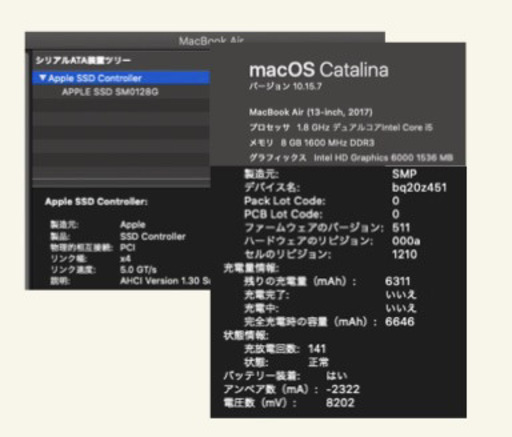512x437 pixels.
Task: Click the cycle count value 141
Action: [317, 349]
